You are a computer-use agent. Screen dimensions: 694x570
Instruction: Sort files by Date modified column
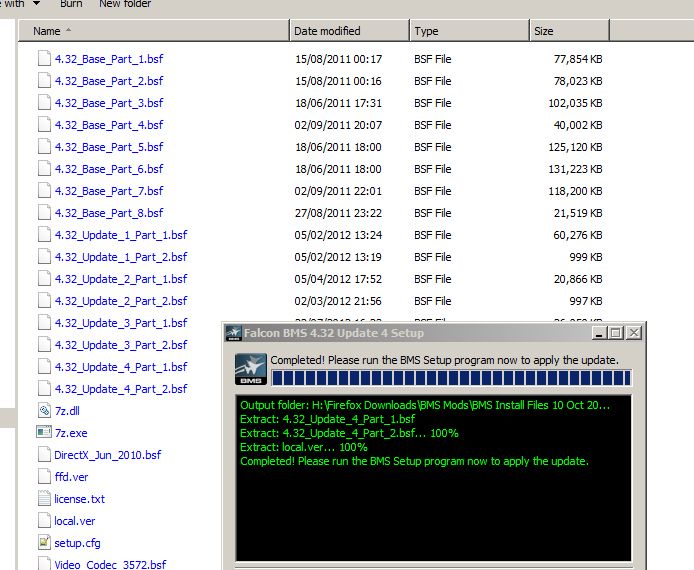point(350,31)
